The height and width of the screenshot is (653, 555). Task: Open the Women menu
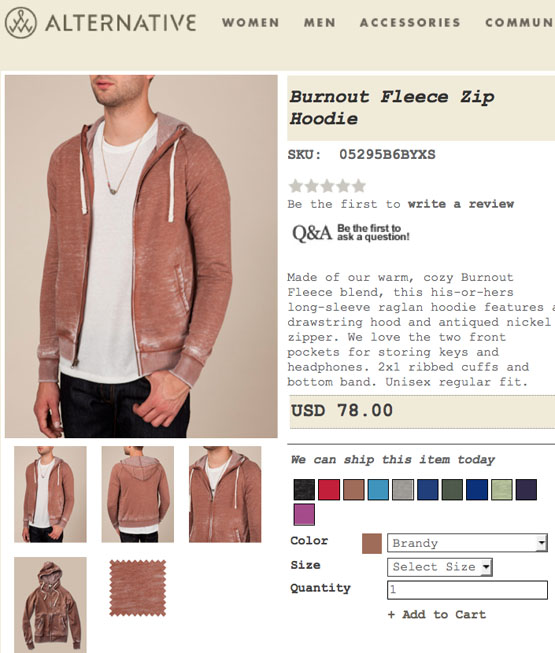point(251,22)
